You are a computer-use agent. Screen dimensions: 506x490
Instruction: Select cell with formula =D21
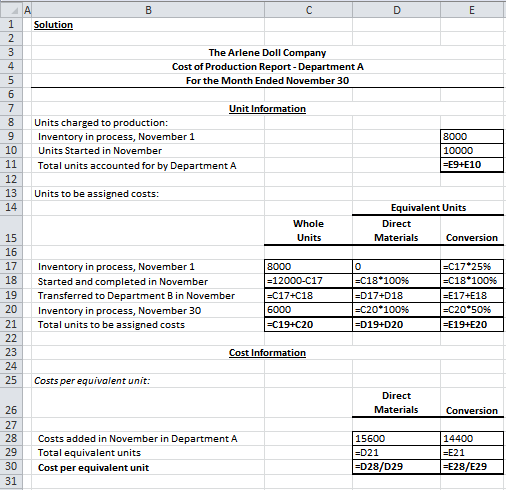tap(396, 453)
